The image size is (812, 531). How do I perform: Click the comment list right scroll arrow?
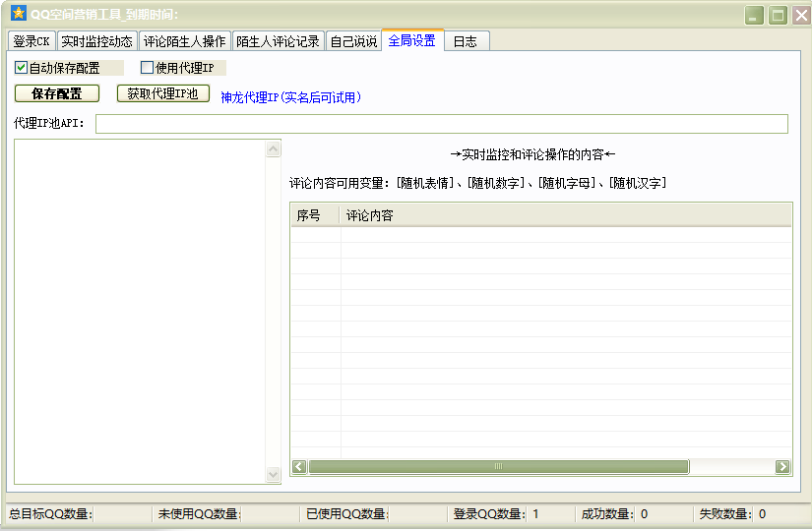(782, 467)
